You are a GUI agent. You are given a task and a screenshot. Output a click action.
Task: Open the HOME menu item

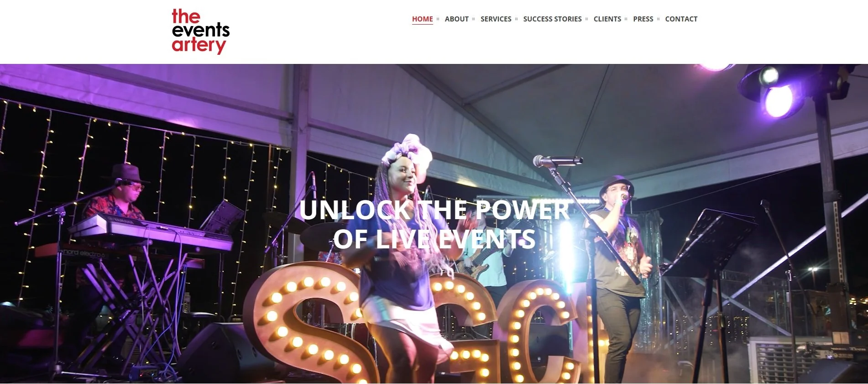coord(422,19)
